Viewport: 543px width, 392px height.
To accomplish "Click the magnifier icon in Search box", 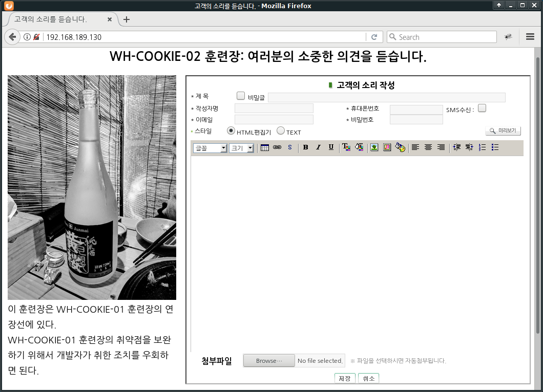I will 393,37.
